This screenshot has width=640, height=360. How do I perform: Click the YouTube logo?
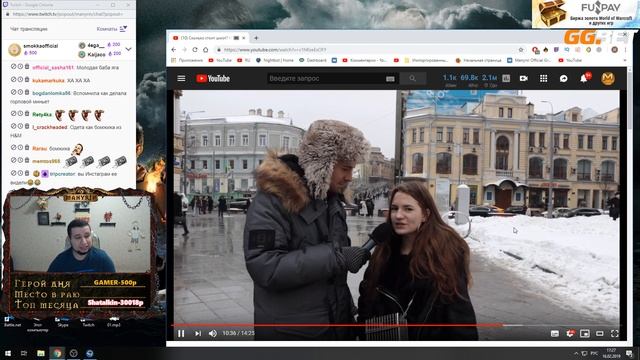click(x=213, y=78)
